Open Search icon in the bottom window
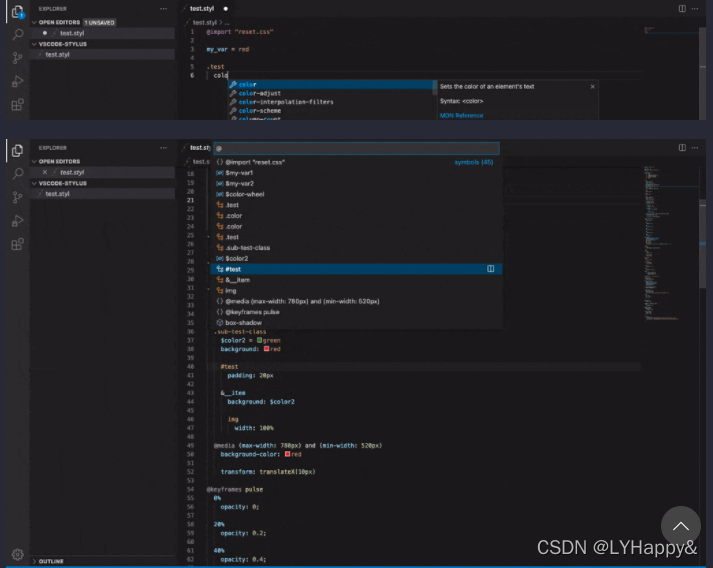Image resolution: width=713 pixels, height=568 pixels. pyautogui.click(x=17, y=174)
